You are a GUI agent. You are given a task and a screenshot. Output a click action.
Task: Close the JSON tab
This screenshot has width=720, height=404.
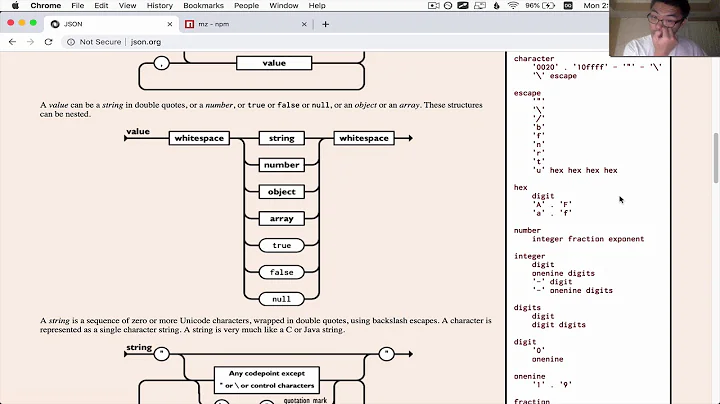coord(169,24)
